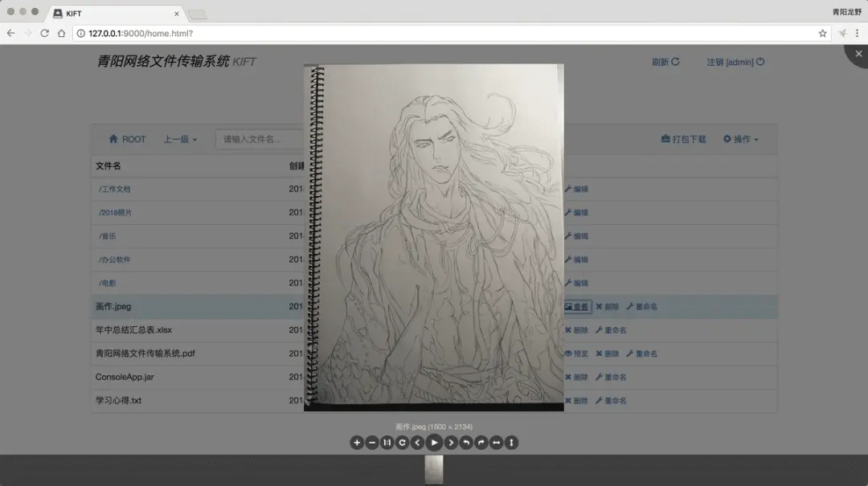This screenshot has height=486, width=868.
Task: Open the /工作文档 folder
Action: point(115,190)
